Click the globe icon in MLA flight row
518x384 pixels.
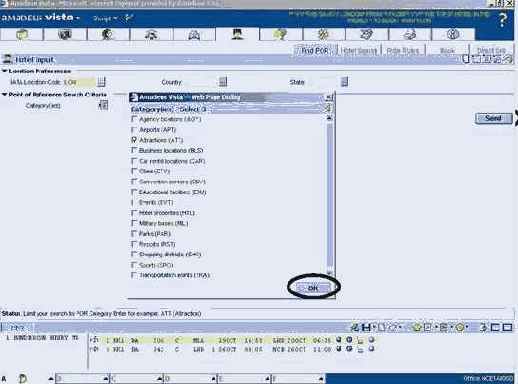coord(349,340)
